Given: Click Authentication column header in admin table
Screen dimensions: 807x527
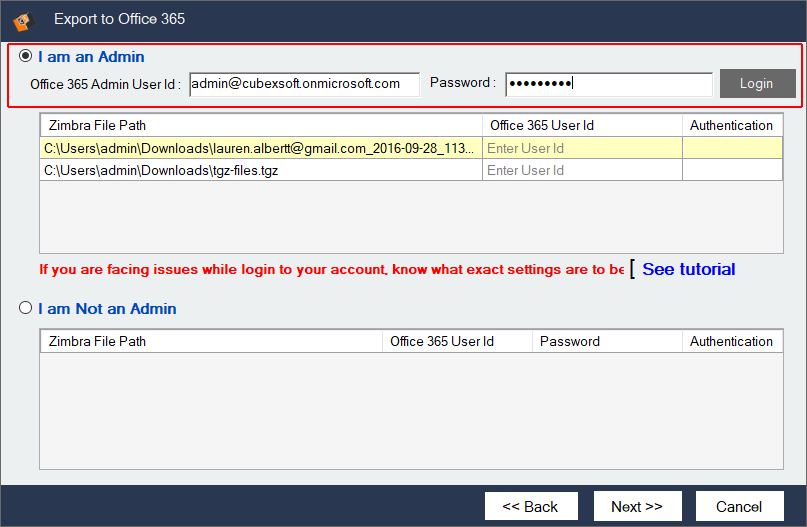Looking at the screenshot, I should coord(731,125).
